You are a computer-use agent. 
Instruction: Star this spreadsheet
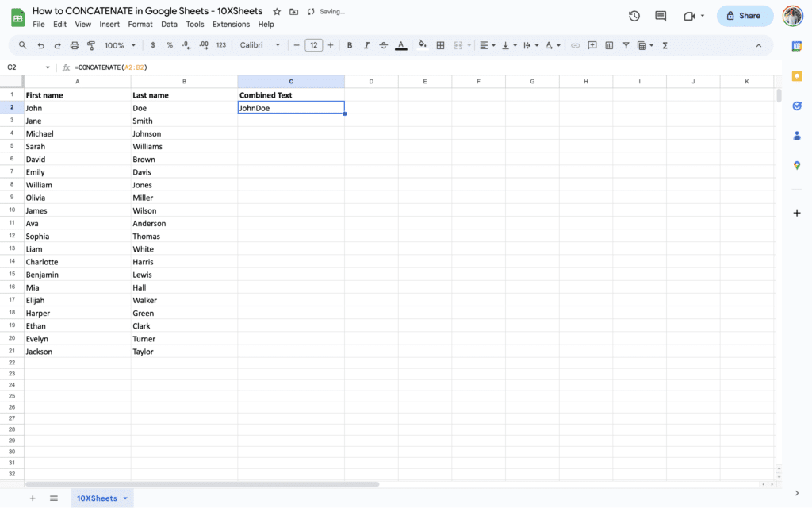click(x=276, y=11)
